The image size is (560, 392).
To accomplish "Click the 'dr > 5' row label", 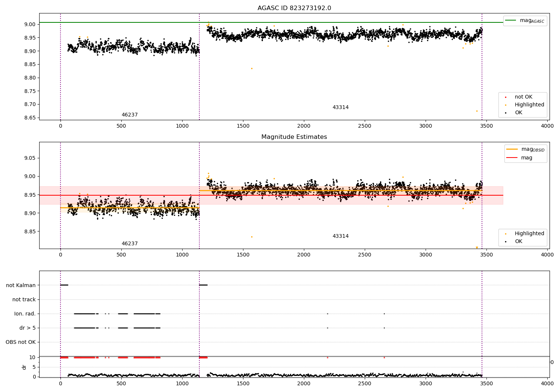I will [28, 328].
